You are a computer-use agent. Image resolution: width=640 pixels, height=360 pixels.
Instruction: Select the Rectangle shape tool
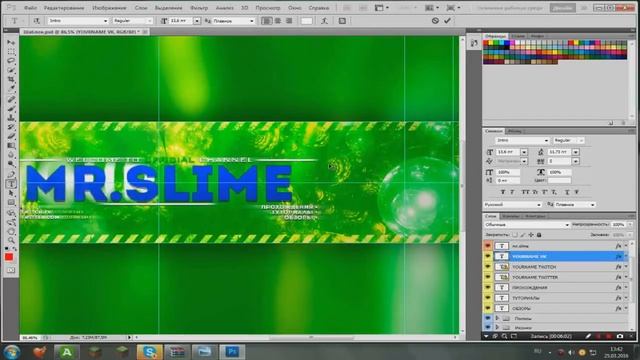click(11, 203)
